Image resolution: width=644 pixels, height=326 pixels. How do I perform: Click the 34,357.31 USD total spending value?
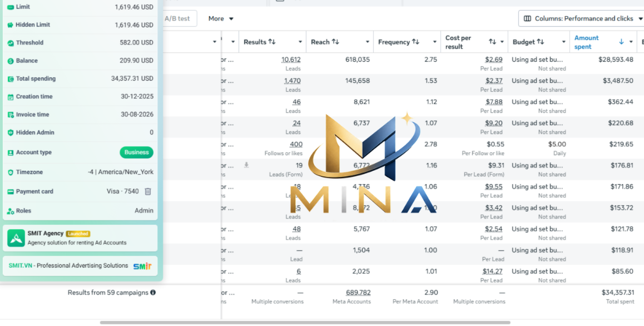pyautogui.click(x=132, y=78)
